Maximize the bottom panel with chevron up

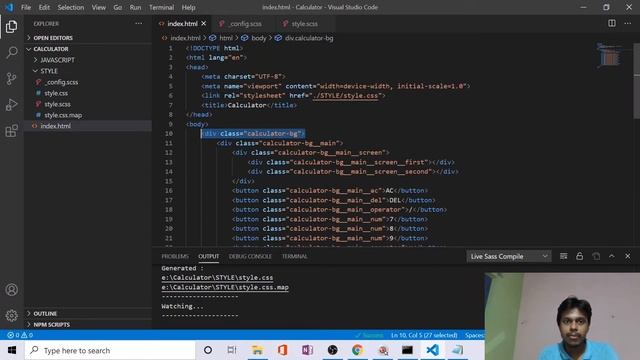pyautogui.click(x=612, y=256)
